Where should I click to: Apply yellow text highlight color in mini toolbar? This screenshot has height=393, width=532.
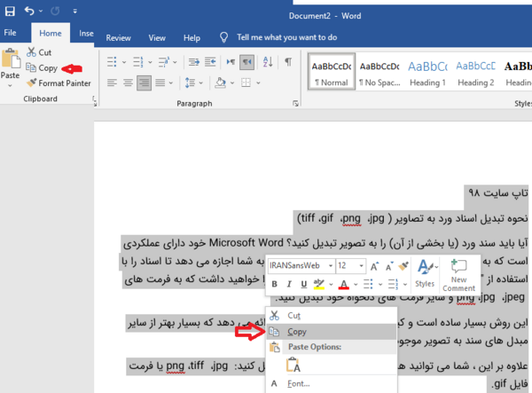pos(319,284)
